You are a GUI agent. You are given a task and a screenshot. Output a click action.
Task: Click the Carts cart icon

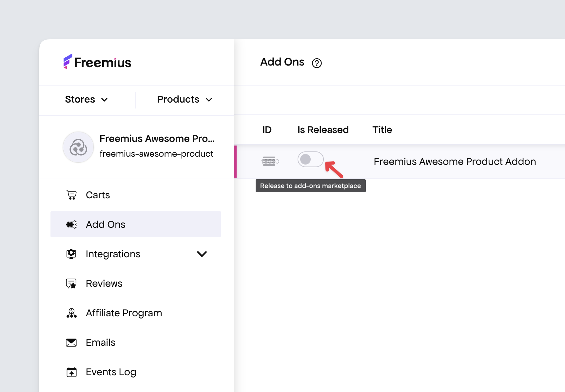pyautogui.click(x=71, y=195)
